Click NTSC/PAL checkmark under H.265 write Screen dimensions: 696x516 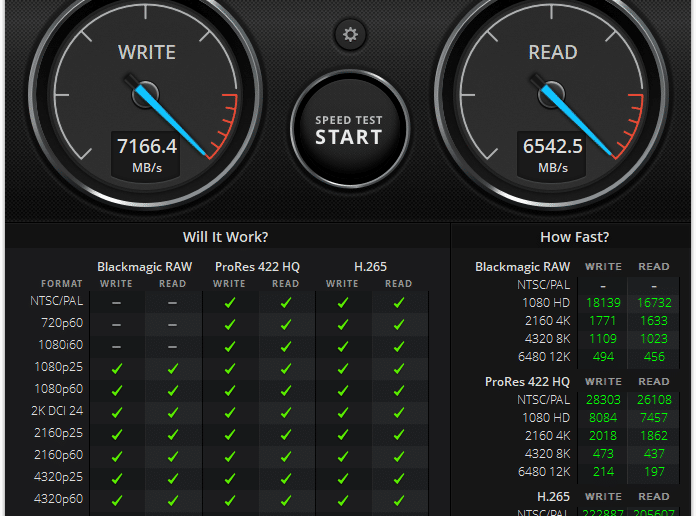[x=343, y=303]
